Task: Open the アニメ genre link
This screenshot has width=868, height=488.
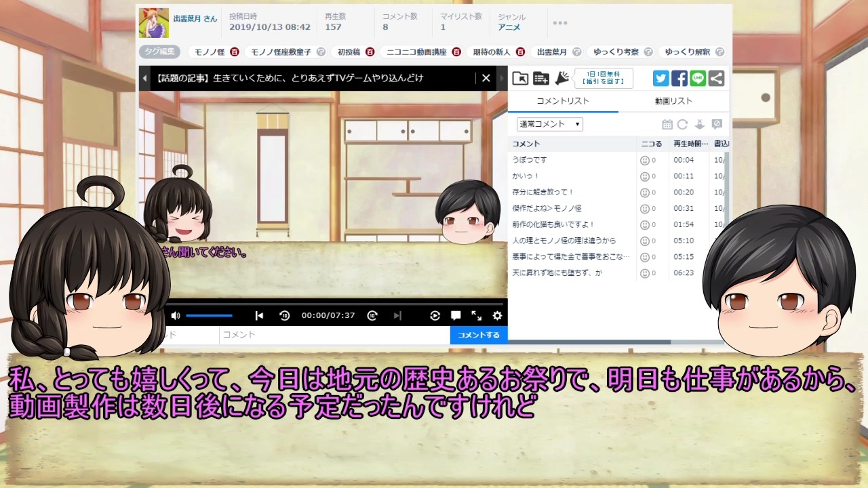Action: [x=509, y=27]
